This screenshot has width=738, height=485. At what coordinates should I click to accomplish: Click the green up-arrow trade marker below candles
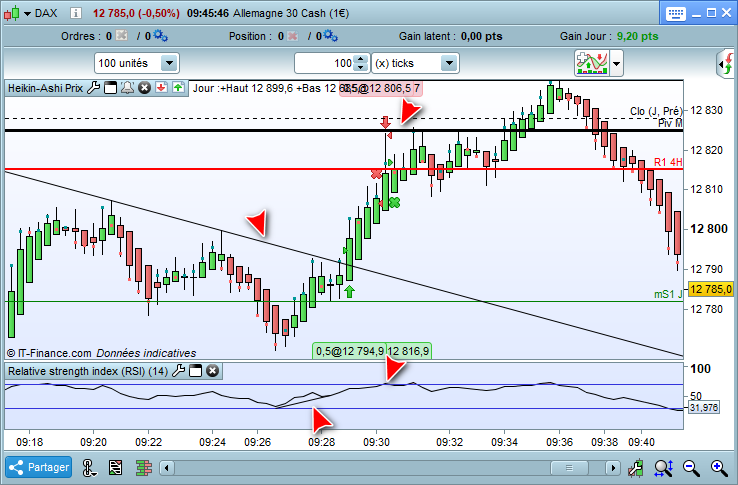[349, 291]
